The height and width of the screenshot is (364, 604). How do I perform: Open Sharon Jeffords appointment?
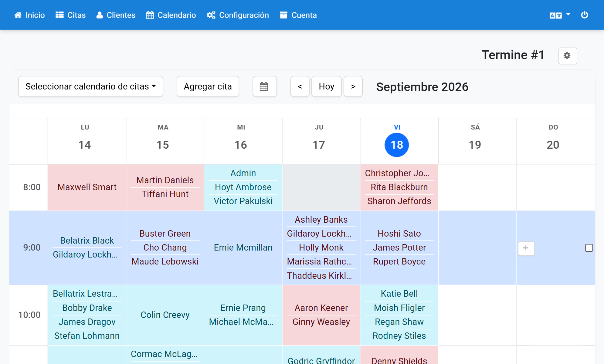pos(399,201)
